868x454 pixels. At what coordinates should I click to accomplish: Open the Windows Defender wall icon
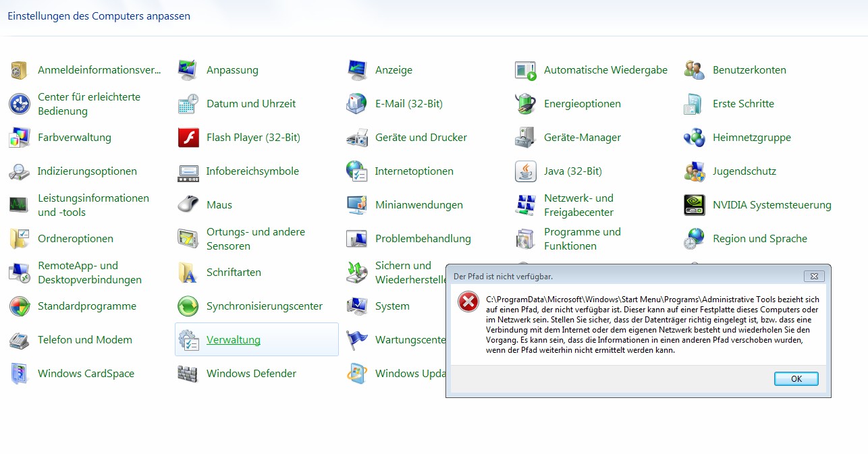[188, 373]
